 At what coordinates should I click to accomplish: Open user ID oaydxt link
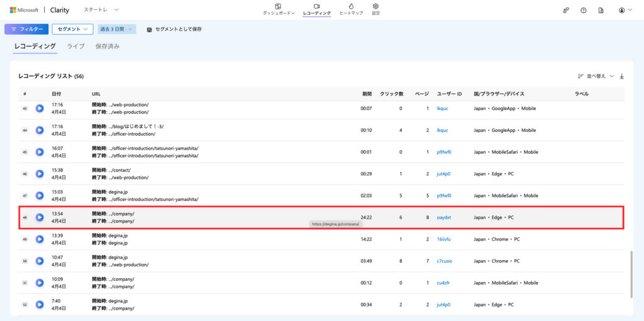coord(443,217)
